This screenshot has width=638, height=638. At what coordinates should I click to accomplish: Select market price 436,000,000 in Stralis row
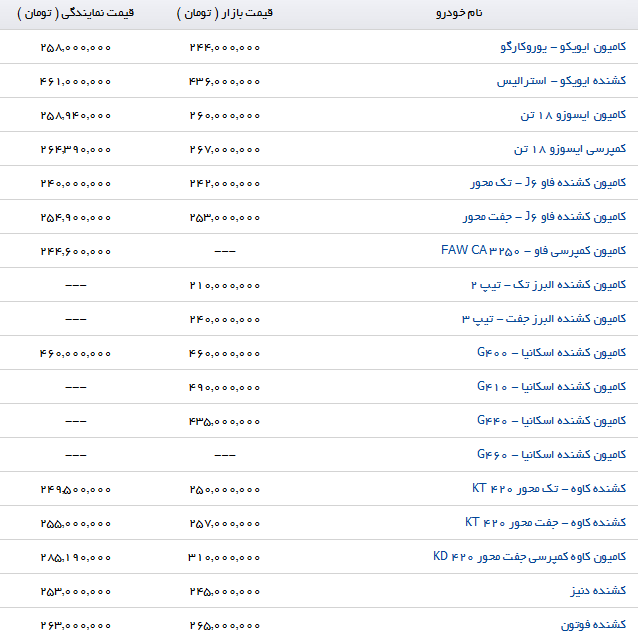point(225,81)
